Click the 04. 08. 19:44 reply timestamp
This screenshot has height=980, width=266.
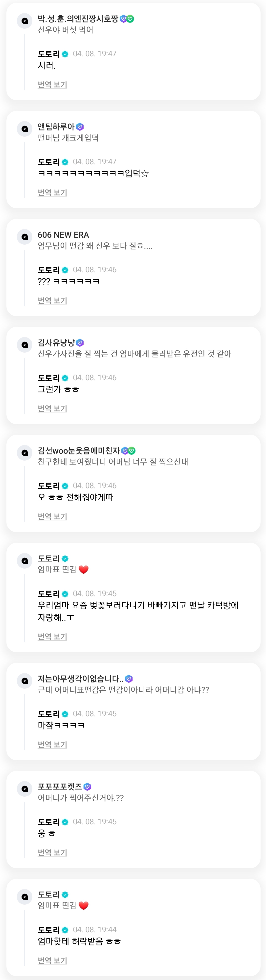95,930
